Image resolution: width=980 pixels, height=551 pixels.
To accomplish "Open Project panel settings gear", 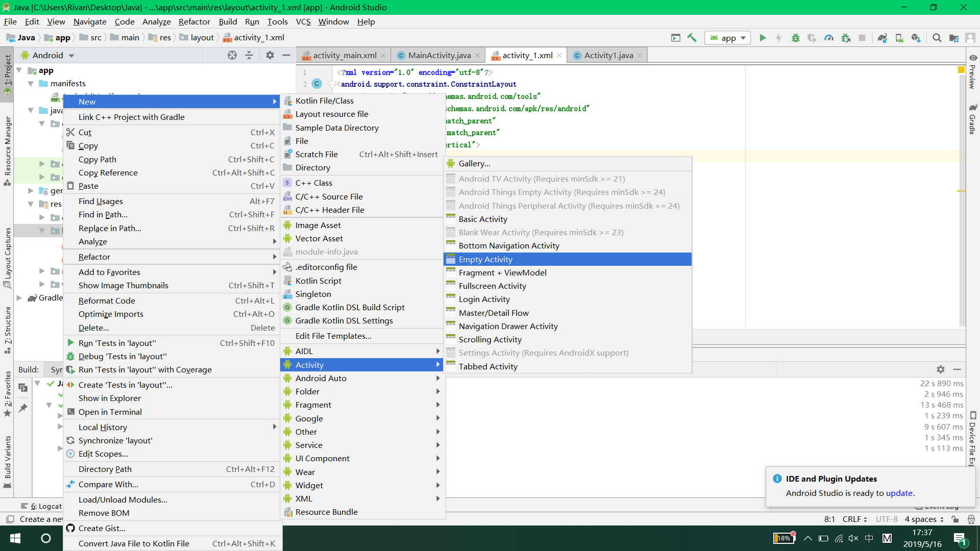I will coord(270,55).
